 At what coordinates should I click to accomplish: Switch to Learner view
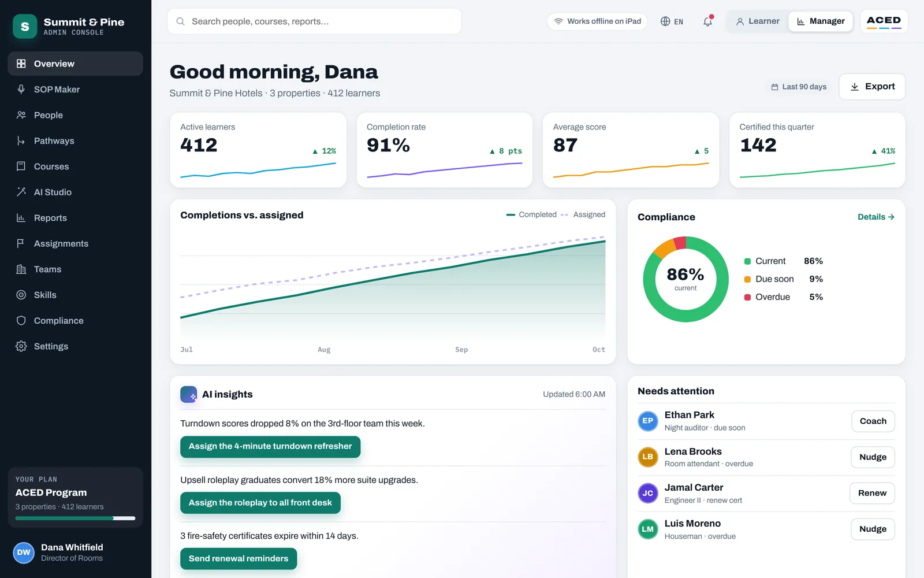click(758, 21)
